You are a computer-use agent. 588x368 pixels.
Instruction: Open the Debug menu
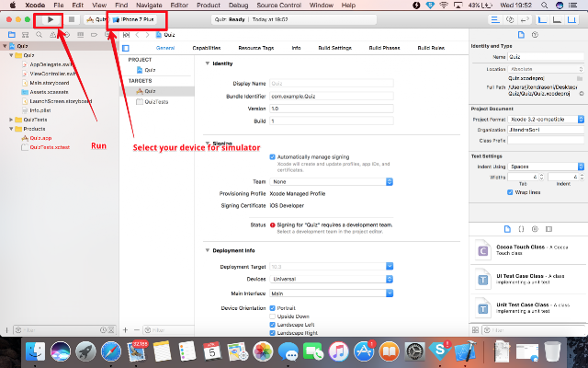(239, 6)
